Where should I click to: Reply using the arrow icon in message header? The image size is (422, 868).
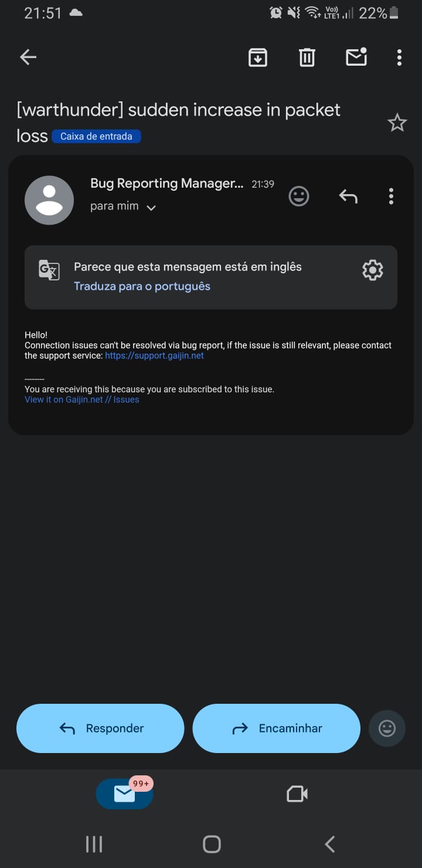(348, 196)
